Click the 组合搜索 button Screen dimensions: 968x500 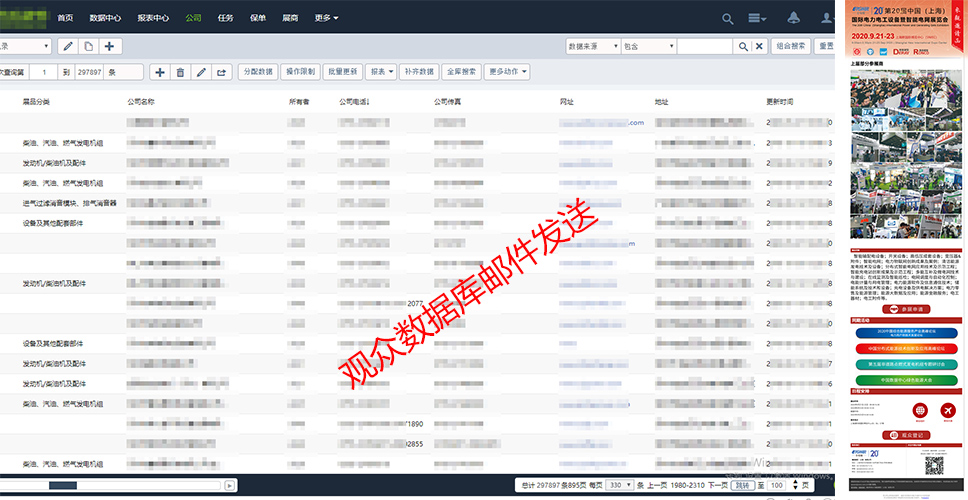(x=791, y=46)
